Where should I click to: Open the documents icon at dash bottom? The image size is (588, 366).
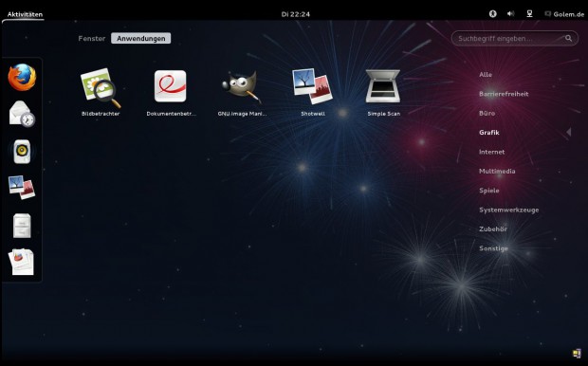coord(22,262)
